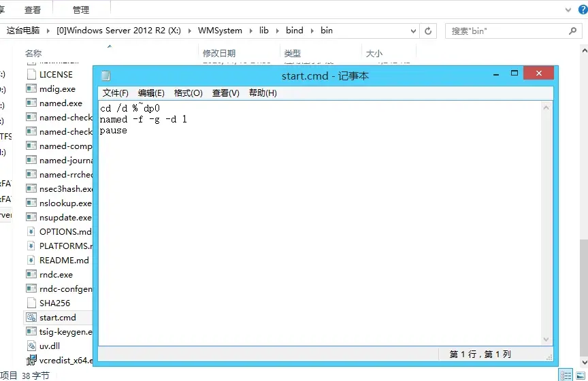Select the README.md file icon

(x=31, y=260)
